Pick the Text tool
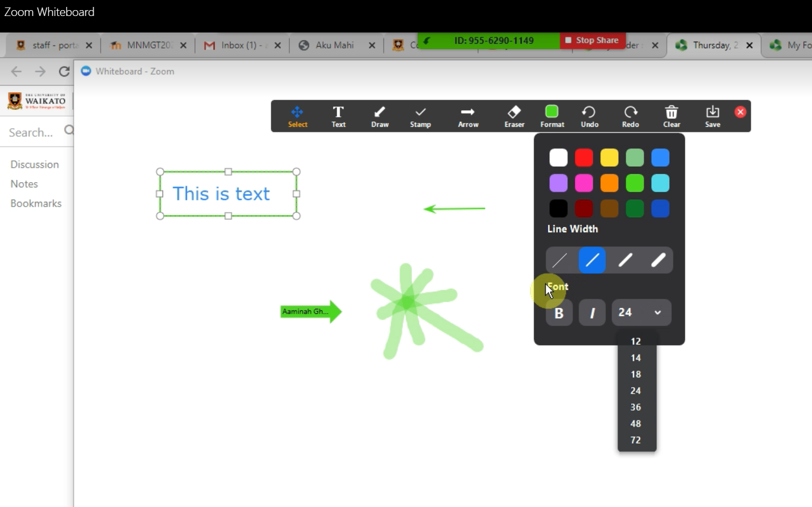The width and height of the screenshot is (812, 507). 338,117
